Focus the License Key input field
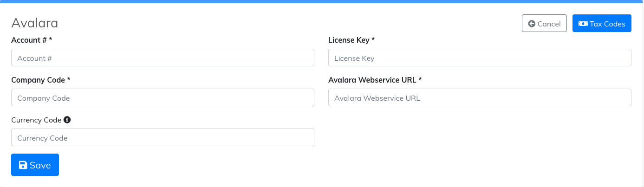 click(x=480, y=58)
